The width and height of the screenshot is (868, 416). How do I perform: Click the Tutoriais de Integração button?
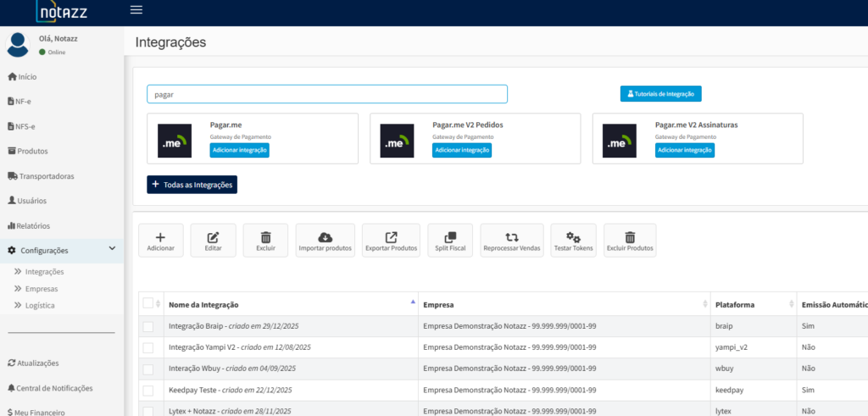[x=660, y=94]
